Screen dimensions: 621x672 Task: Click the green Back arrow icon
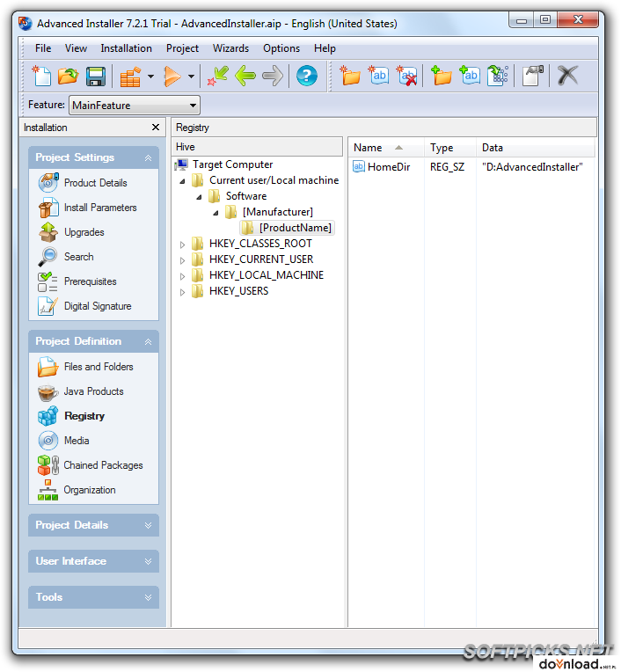point(245,76)
